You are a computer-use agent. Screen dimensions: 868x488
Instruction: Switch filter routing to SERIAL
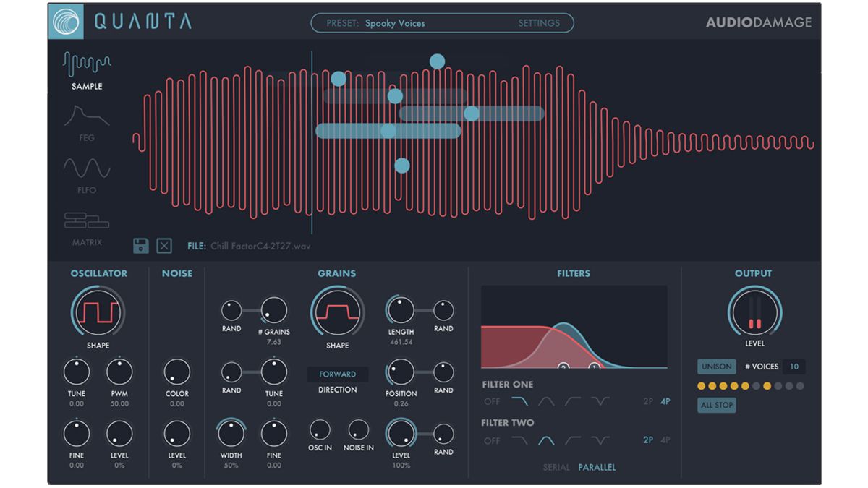point(557,467)
